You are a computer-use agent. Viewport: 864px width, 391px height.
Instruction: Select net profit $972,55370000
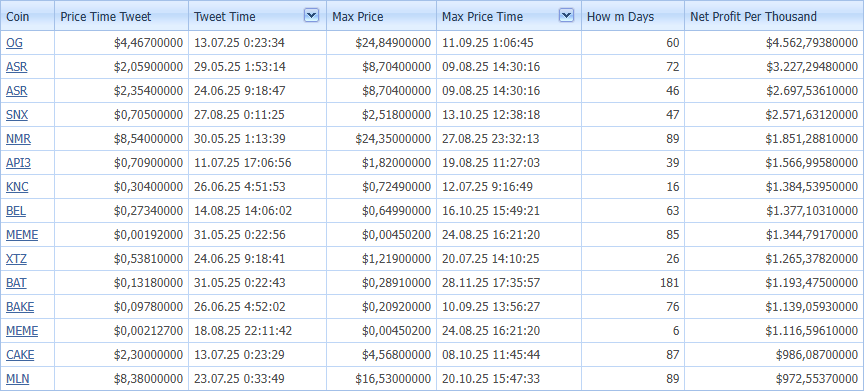(x=774, y=379)
